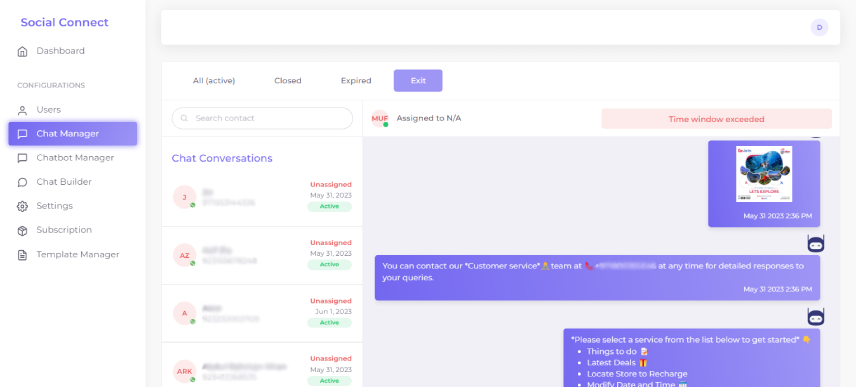Click Things to do list item

point(616,352)
